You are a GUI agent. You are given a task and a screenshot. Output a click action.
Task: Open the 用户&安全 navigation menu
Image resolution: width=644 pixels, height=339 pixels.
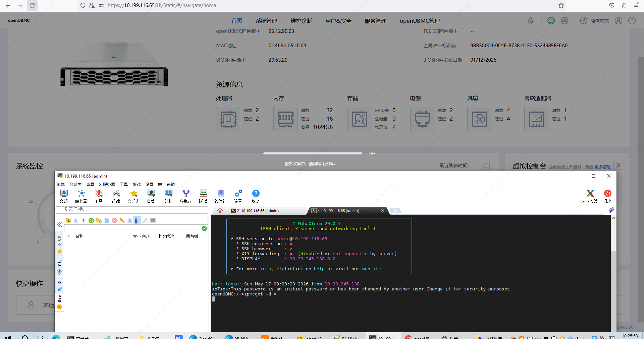[338, 21]
